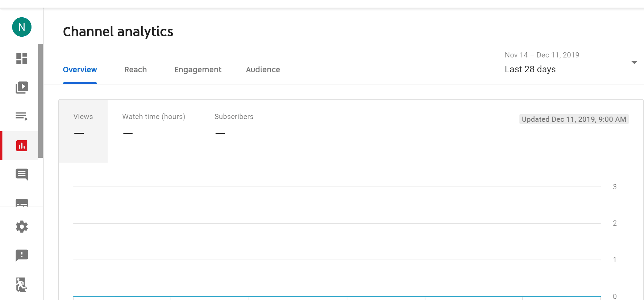
Task: Go to the Dashboard icon in sidebar
Action: click(x=22, y=58)
